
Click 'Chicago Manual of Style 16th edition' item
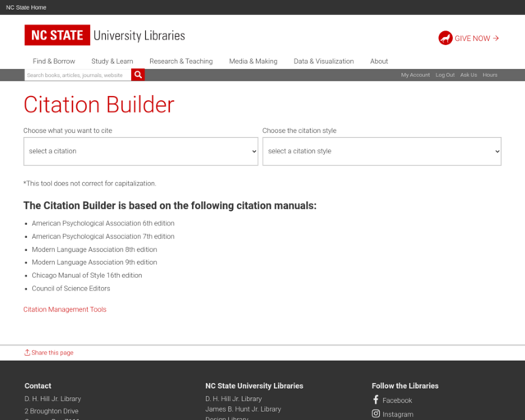(x=87, y=275)
